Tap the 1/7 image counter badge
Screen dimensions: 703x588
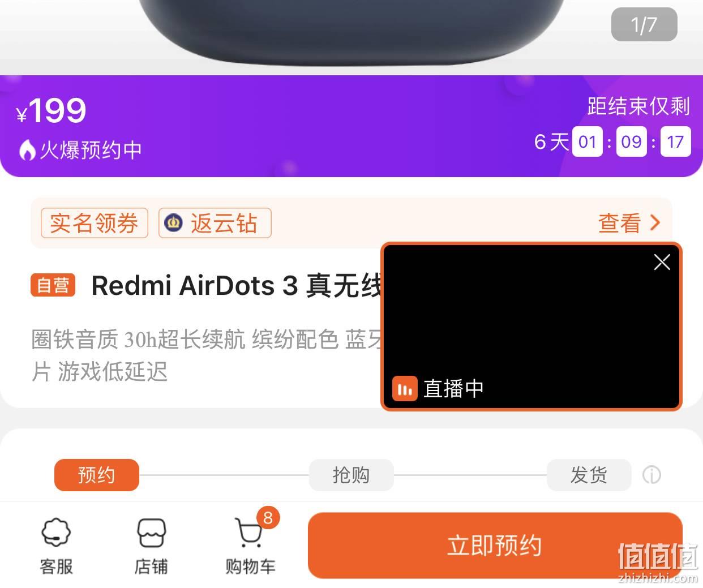tap(644, 24)
